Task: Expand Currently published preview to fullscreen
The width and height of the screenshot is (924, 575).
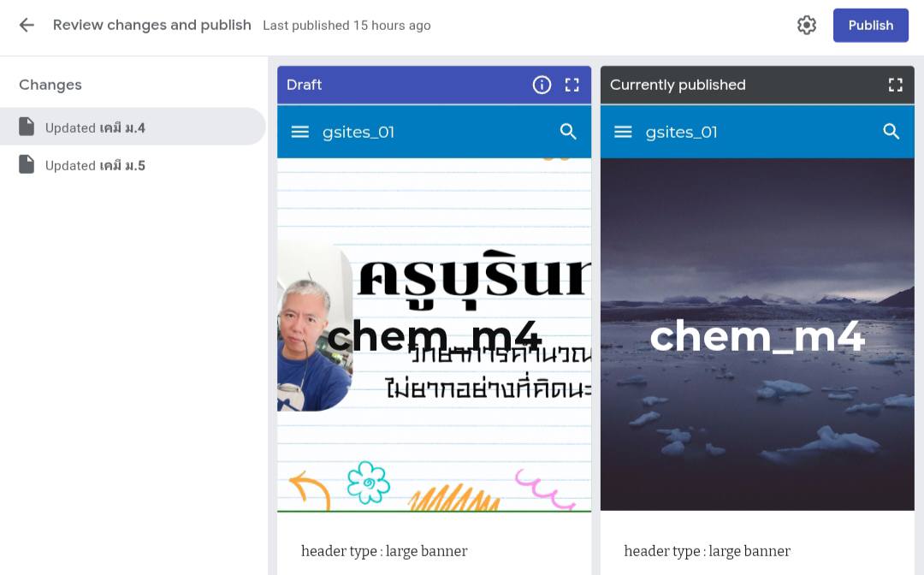Action: click(x=895, y=85)
